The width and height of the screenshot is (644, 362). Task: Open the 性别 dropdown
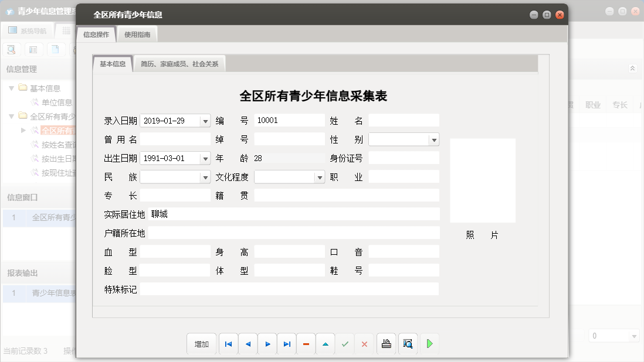433,140
